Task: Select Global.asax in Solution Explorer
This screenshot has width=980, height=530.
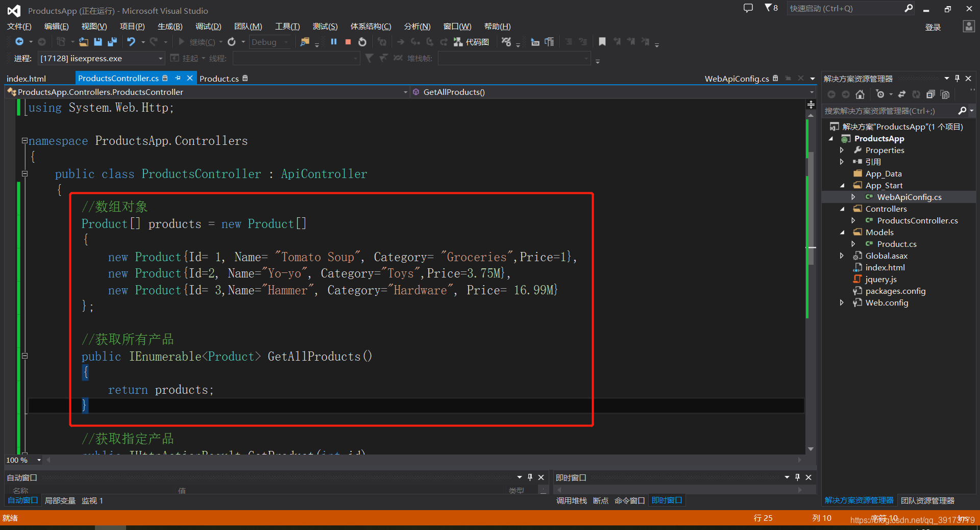Action: coord(886,256)
